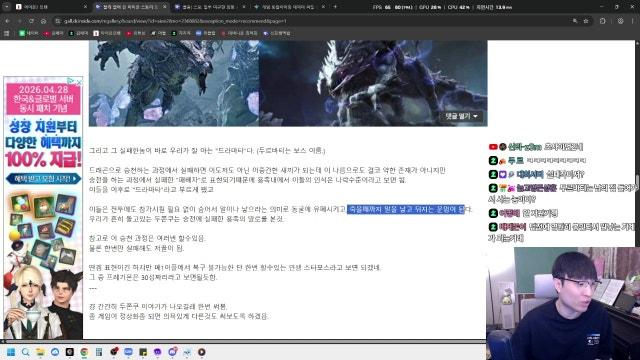The image size is (640, 360).
Task: Expand the 댓글 열기 comments dropdown
Action: tap(461, 116)
